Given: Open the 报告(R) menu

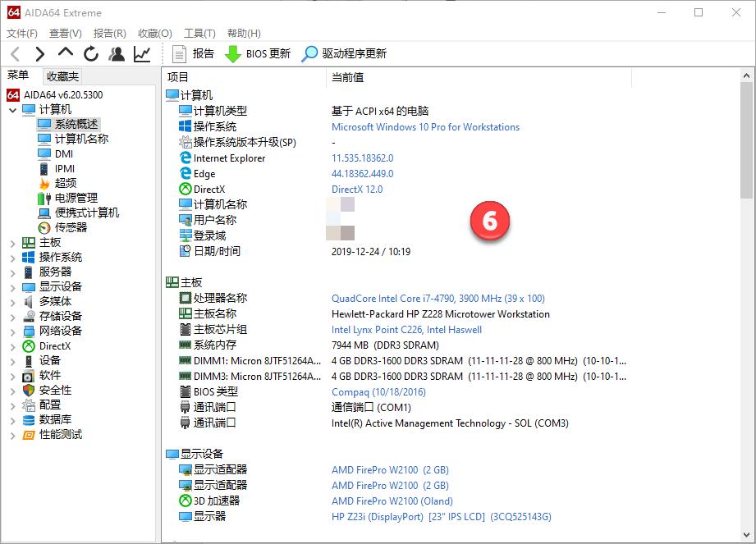Looking at the screenshot, I should [x=109, y=34].
